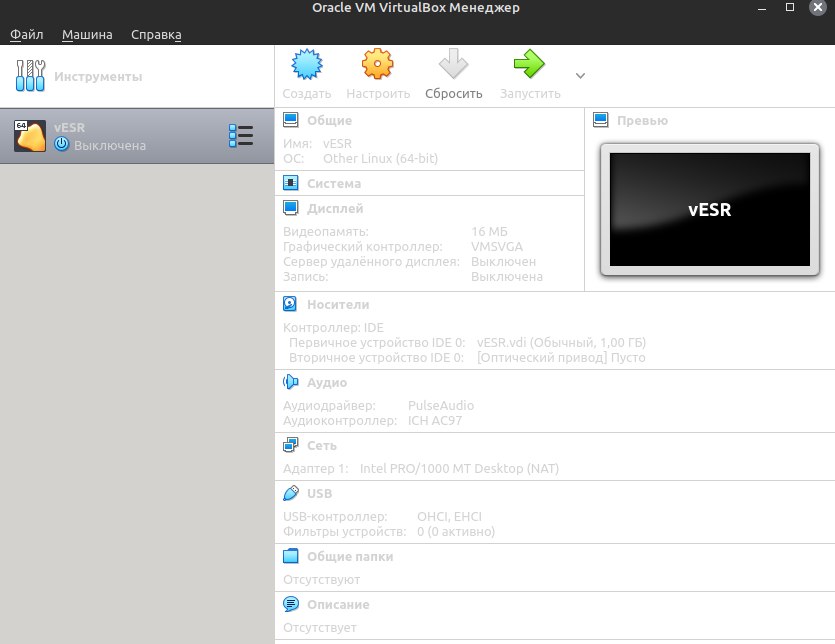Click the Носители disk icon
This screenshot has width=835, height=644.
290,304
